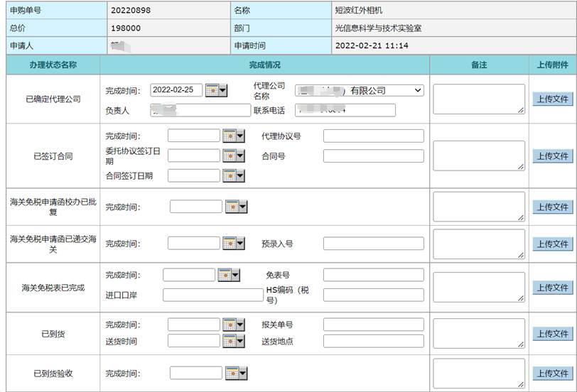Open date picker for 已签订合同 完成时间

click(234, 136)
